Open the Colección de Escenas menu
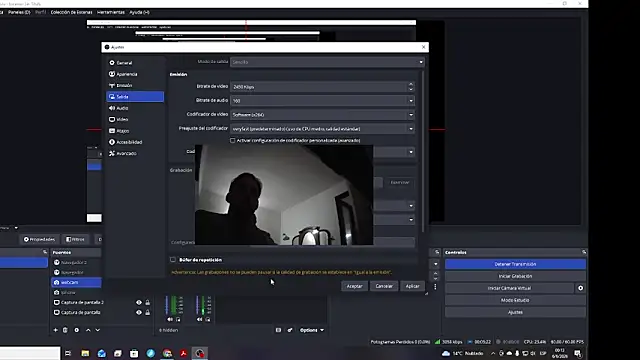This screenshot has width=640, height=360. [x=71, y=12]
